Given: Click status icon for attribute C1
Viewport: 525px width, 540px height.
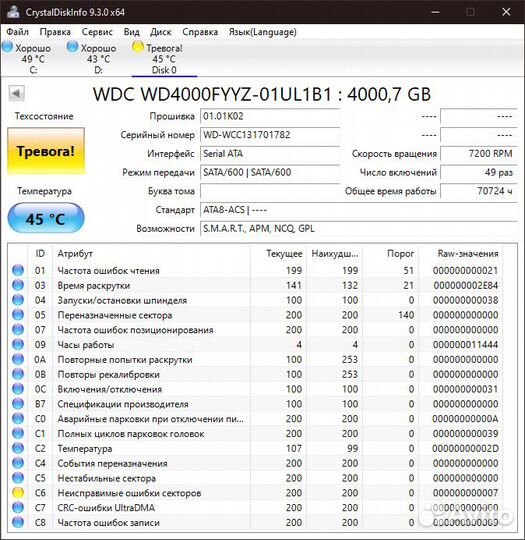Looking at the screenshot, I should (18, 434).
